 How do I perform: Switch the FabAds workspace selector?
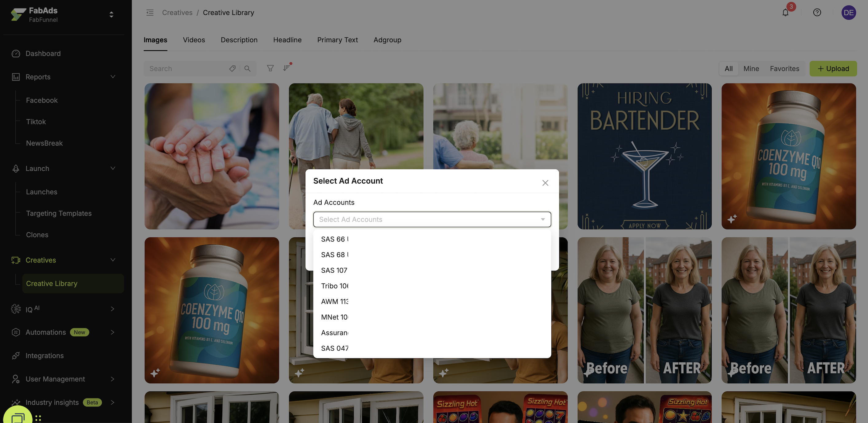[x=111, y=15]
